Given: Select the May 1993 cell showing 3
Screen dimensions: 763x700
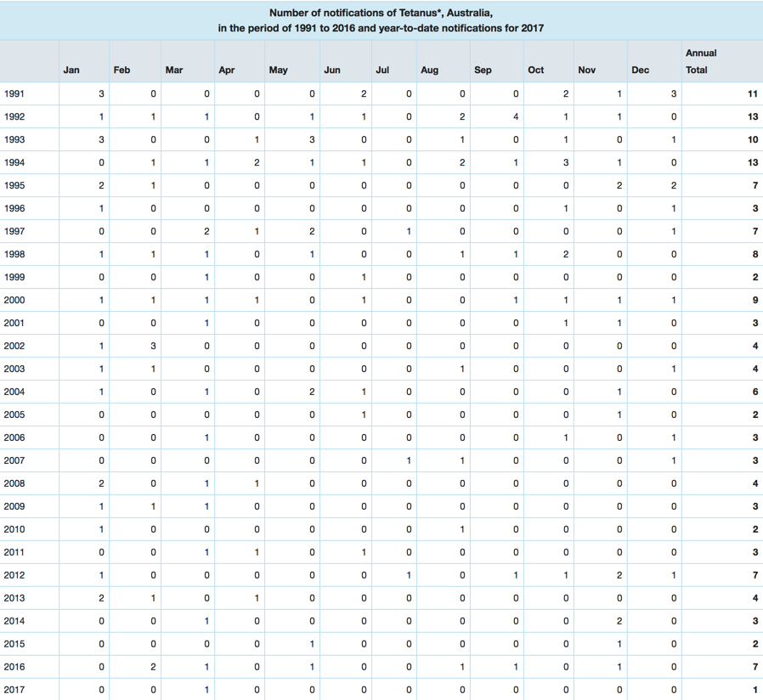Looking at the screenshot, I should pos(312,139).
